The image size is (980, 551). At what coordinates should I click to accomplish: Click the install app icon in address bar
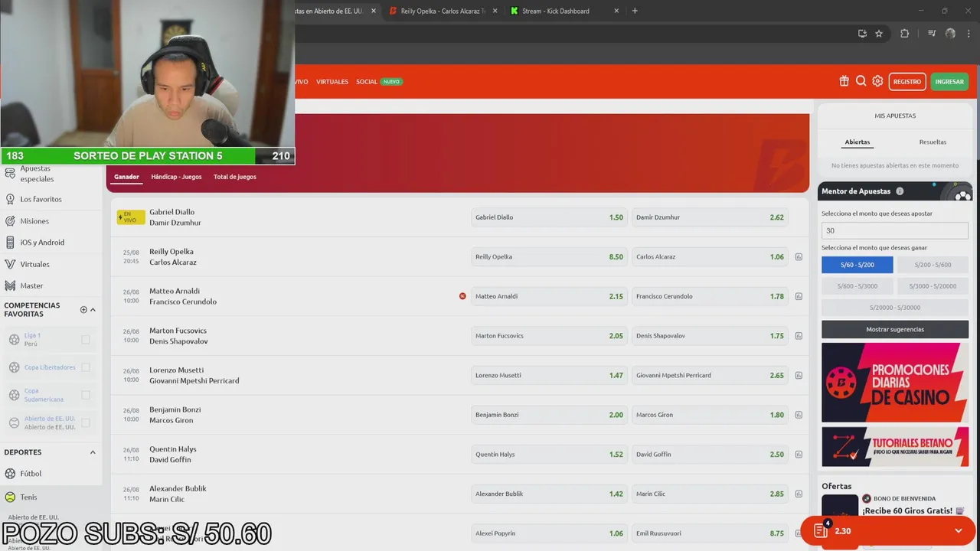(862, 34)
